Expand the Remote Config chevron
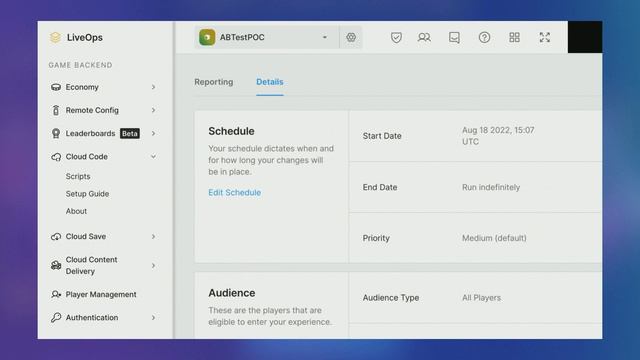640x360 pixels. click(153, 110)
